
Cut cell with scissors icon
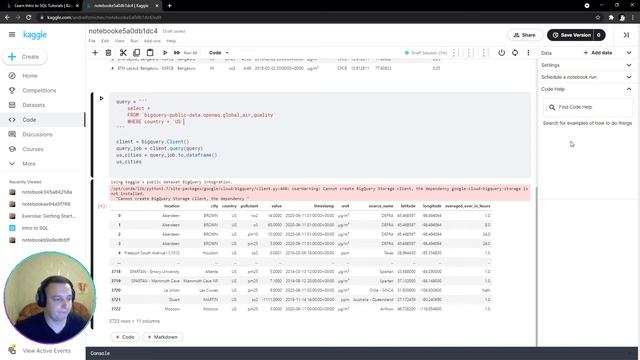tap(123, 53)
